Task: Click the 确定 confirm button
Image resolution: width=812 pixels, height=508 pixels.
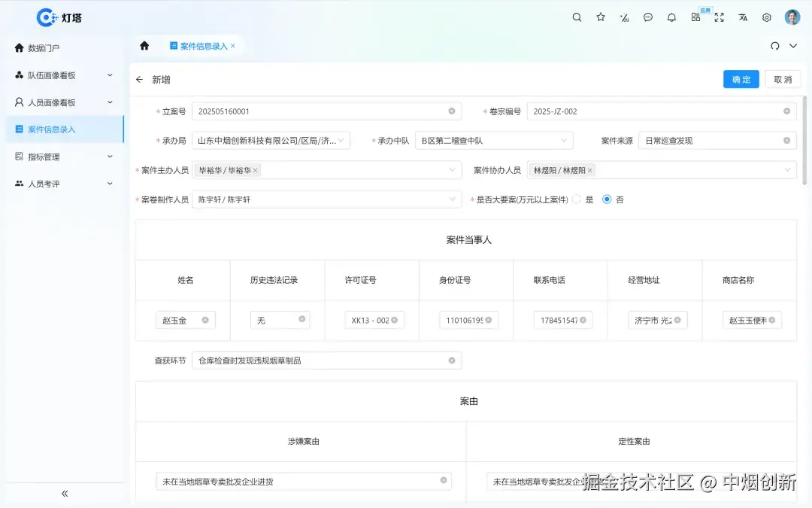Action: (x=741, y=79)
